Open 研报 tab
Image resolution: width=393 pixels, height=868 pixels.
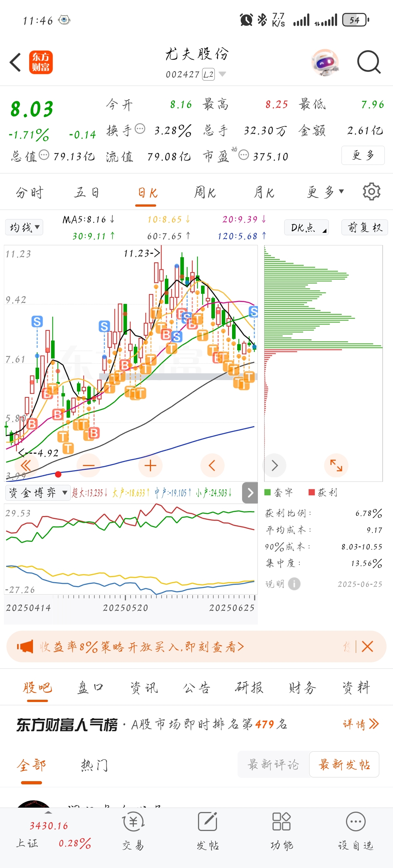click(x=249, y=687)
